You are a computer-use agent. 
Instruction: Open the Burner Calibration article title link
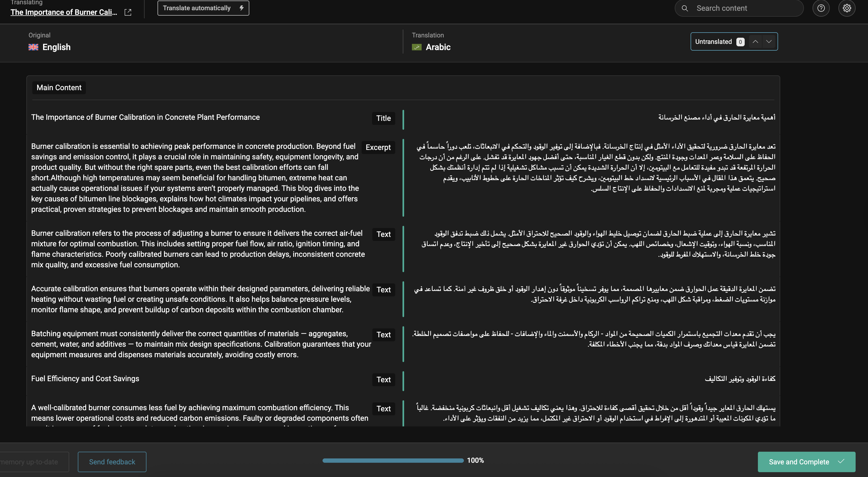[x=64, y=12]
